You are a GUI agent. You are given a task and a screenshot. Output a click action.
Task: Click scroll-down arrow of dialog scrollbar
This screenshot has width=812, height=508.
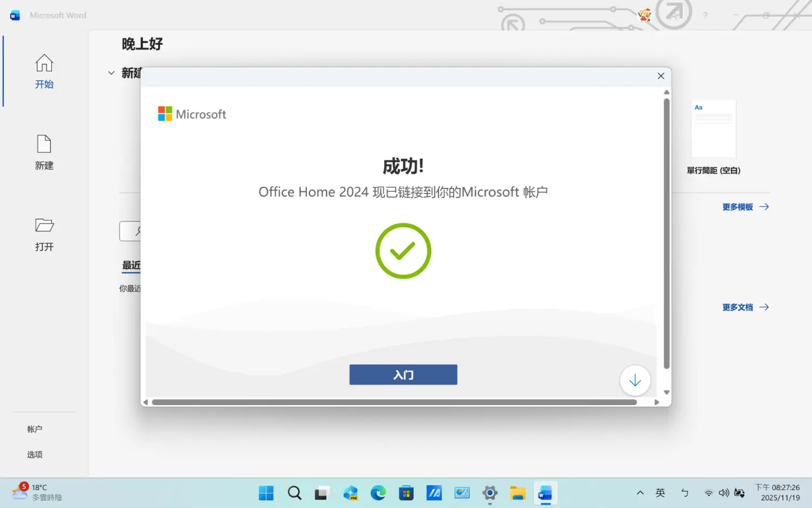(666, 393)
